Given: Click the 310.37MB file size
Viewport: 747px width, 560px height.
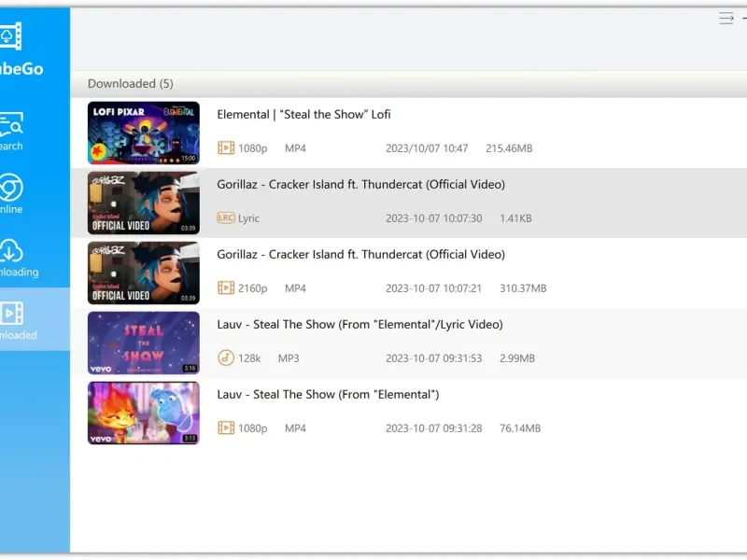Looking at the screenshot, I should pyautogui.click(x=523, y=288).
